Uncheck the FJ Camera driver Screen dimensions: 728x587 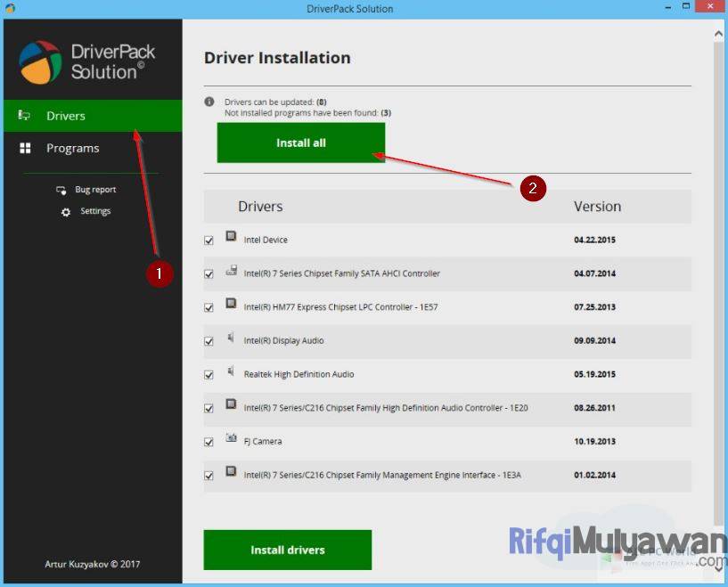208,441
